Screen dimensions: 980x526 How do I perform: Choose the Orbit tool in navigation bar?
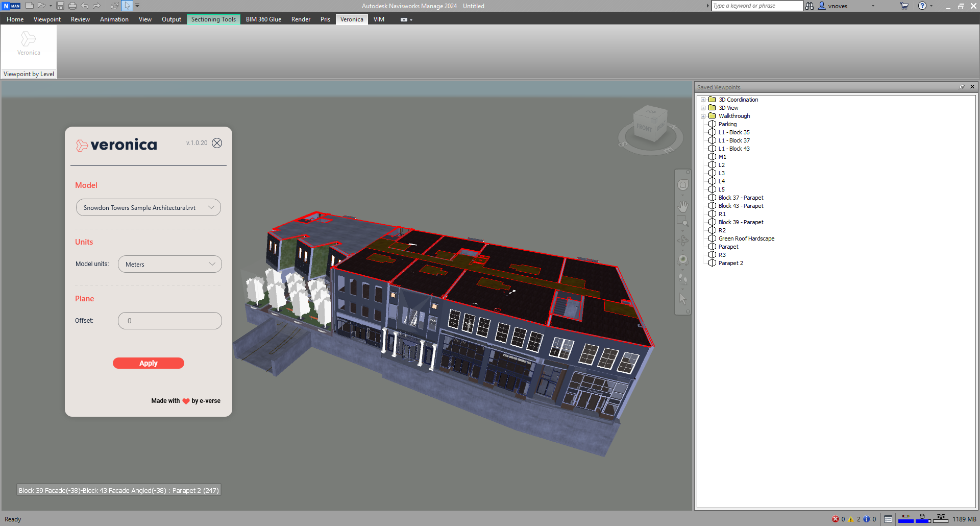coord(682,241)
